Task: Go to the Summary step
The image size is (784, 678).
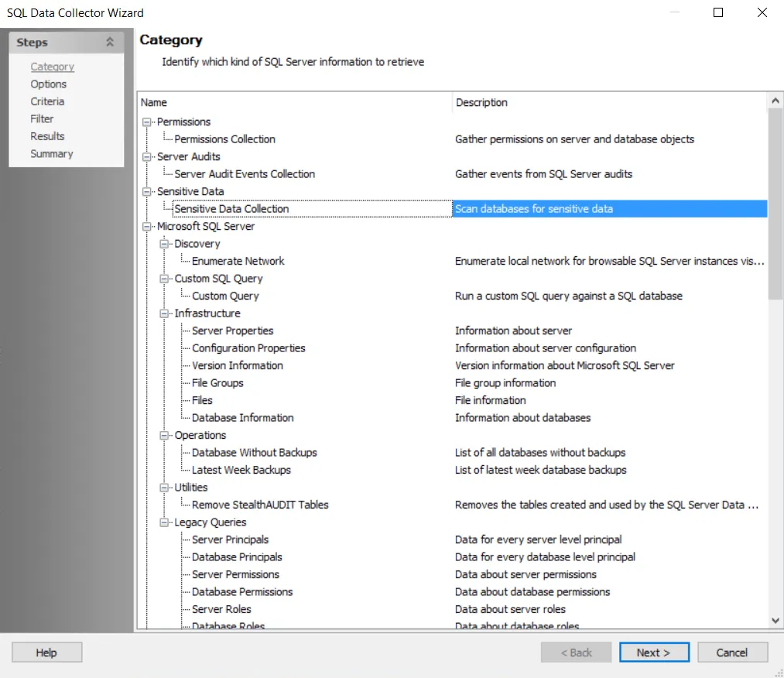Action: [x=52, y=153]
